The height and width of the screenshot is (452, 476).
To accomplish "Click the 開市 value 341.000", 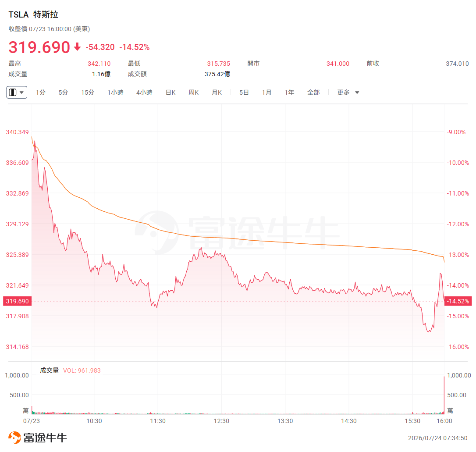I will [x=338, y=64].
